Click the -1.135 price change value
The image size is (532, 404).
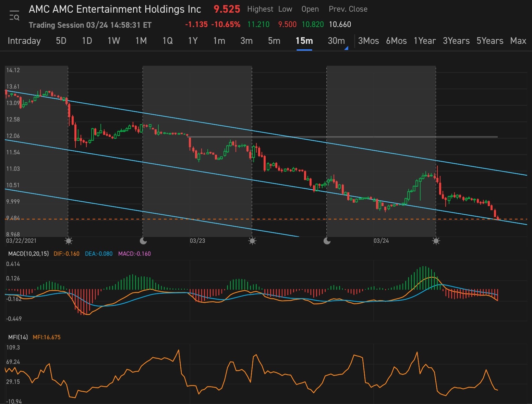point(196,25)
